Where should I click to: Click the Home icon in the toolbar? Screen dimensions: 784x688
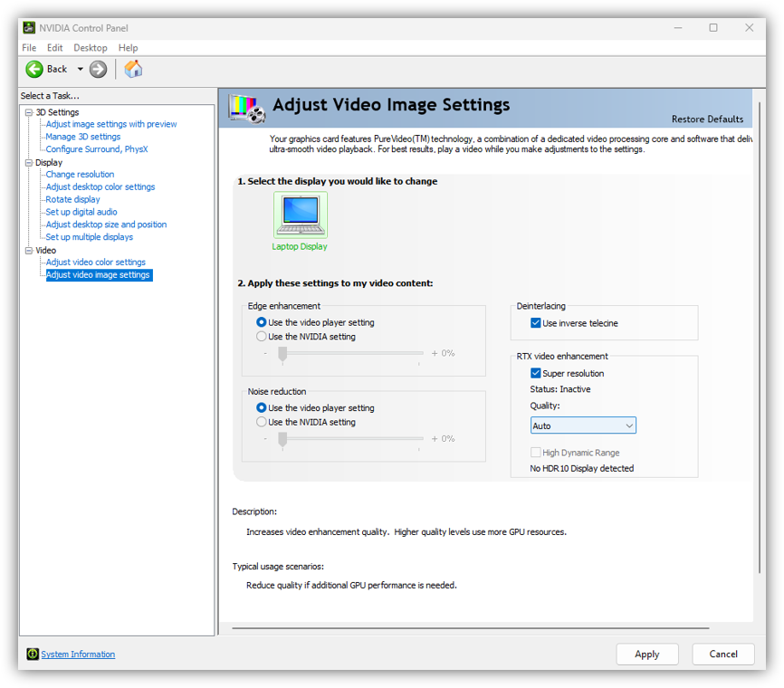133,69
